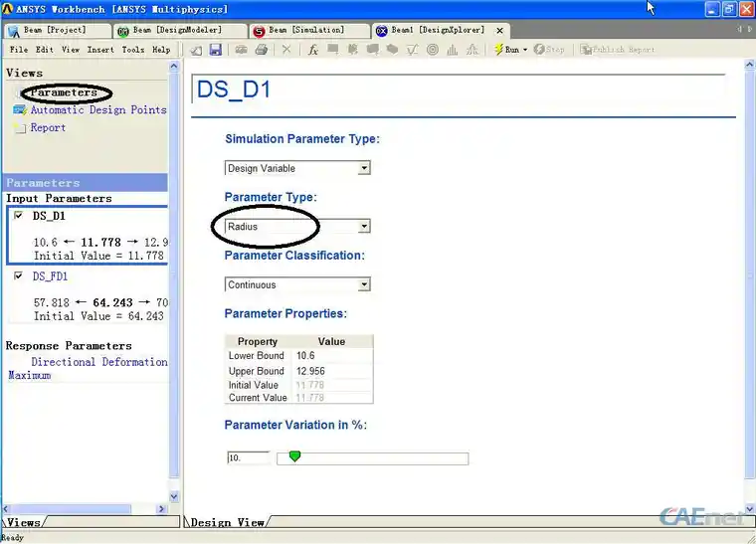The height and width of the screenshot is (544, 756).
Task: Click the left panel horizontal scroll right arrow
Action: pyautogui.click(x=161, y=509)
